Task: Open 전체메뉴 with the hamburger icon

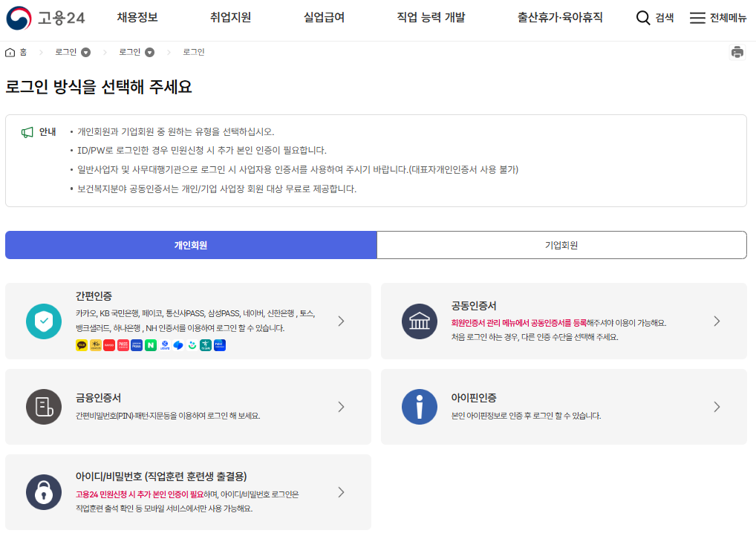Action: tap(697, 18)
